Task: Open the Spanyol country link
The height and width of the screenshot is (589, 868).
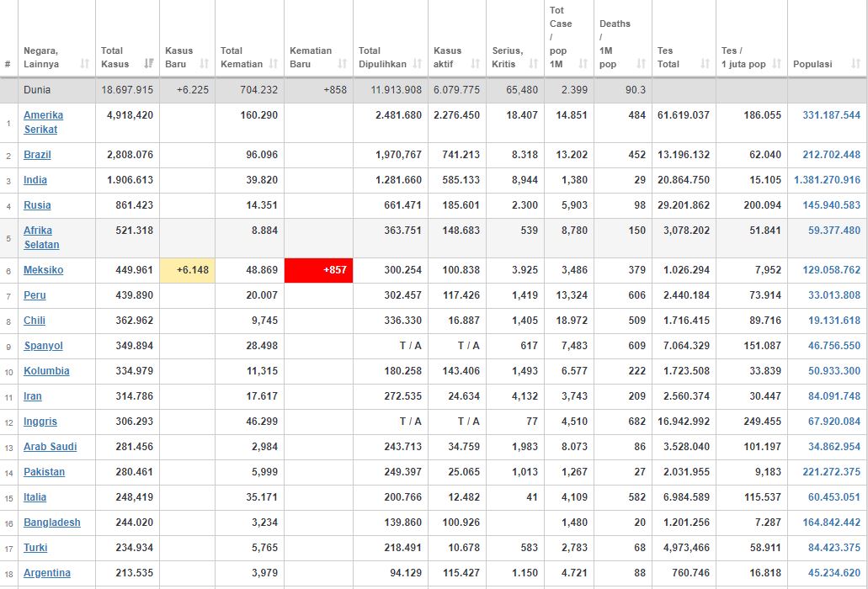Action: (43, 346)
